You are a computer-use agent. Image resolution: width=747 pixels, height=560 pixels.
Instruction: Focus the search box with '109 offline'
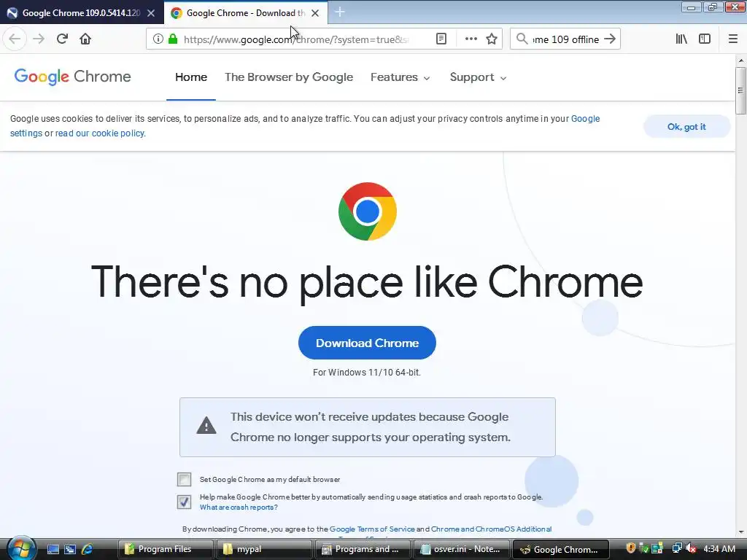[565, 39]
